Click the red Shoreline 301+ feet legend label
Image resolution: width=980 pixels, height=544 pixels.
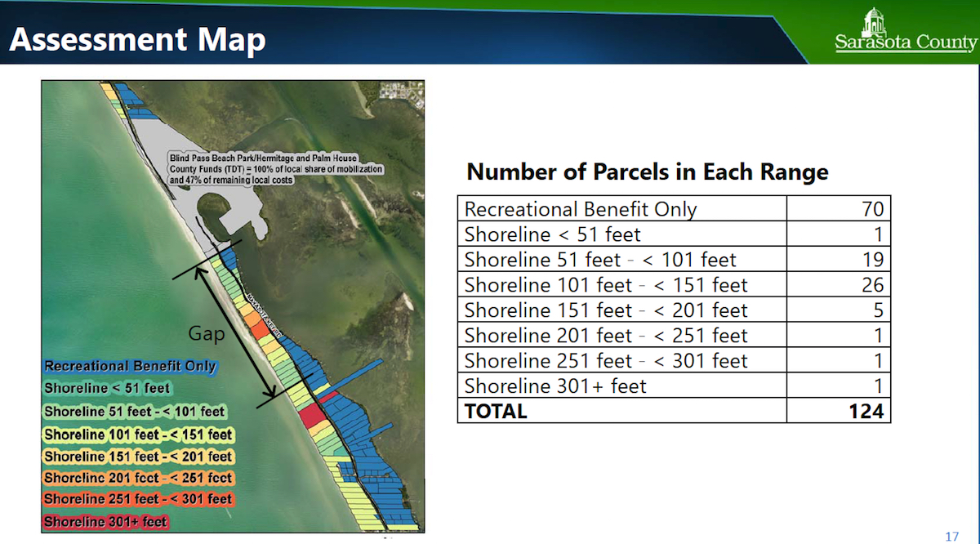tap(105, 521)
